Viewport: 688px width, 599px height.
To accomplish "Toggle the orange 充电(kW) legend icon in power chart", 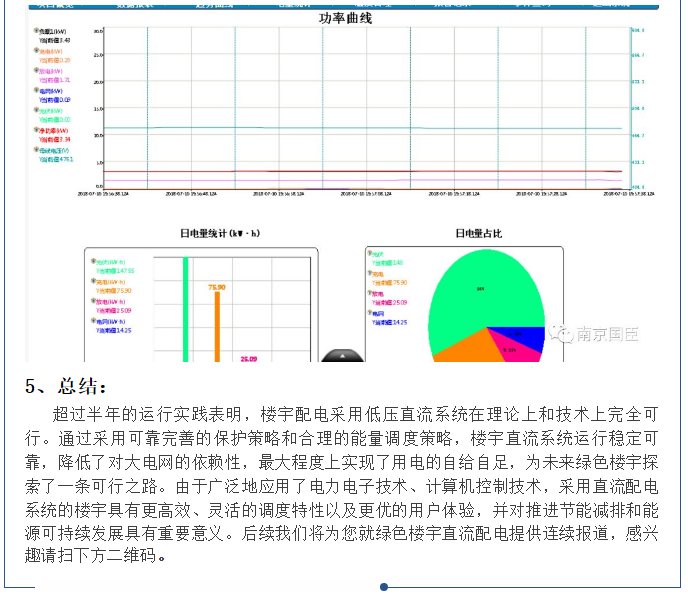I will click(x=37, y=51).
